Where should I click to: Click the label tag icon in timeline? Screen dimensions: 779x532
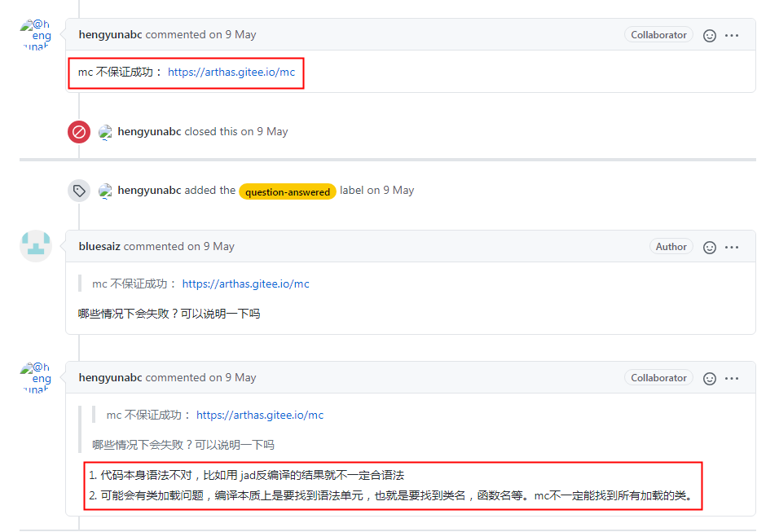point(79,191)
